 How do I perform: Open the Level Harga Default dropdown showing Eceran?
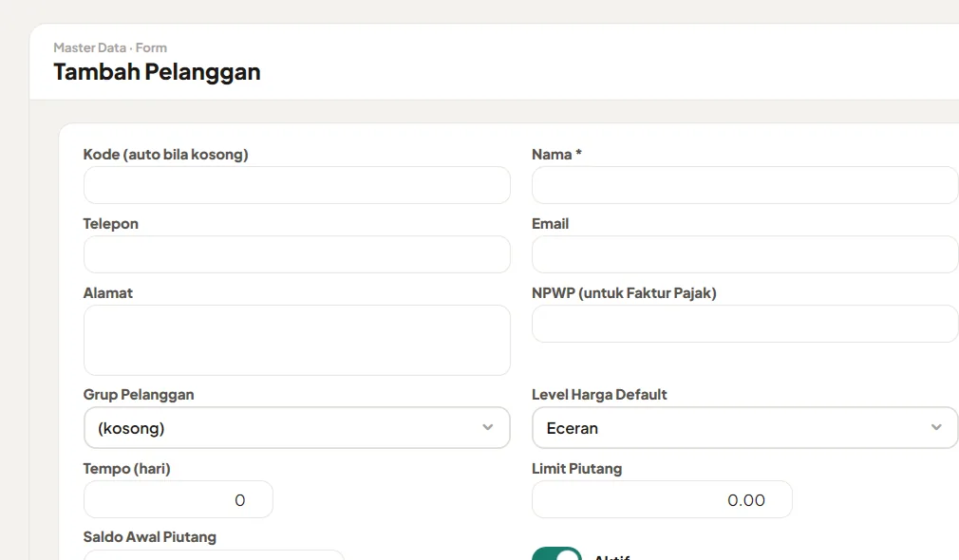click(745, 428)
